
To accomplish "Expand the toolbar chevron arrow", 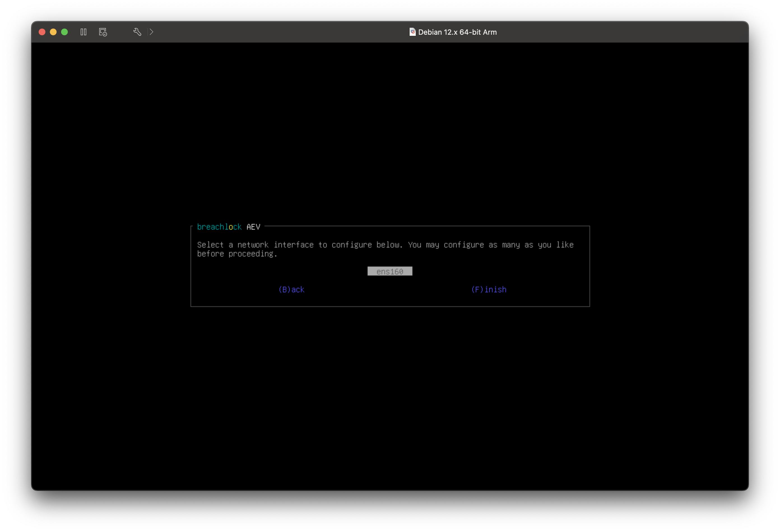I will pos(151,32).
